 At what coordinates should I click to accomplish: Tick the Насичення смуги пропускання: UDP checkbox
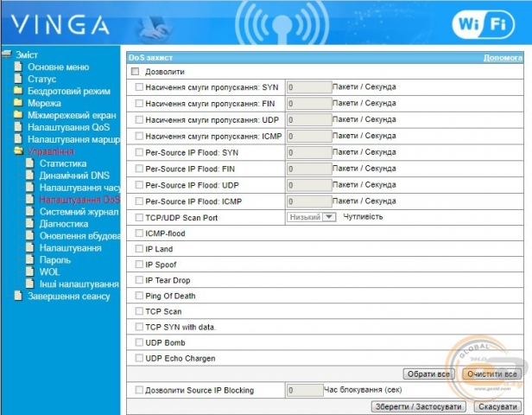139,119
